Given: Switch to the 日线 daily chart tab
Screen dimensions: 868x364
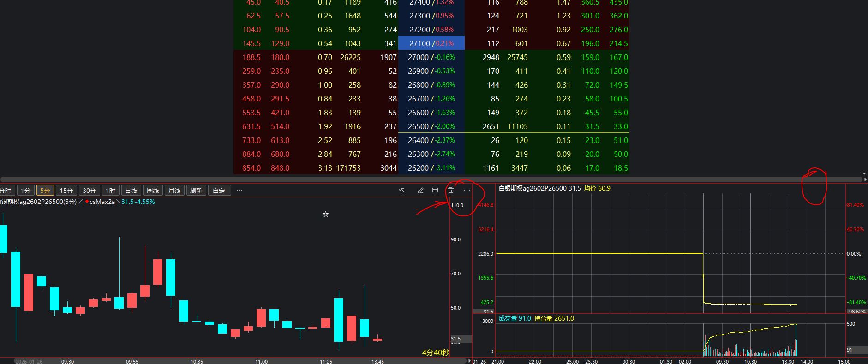Looking at the screenshot, I should pyautogui.click(x=131, y=190).
